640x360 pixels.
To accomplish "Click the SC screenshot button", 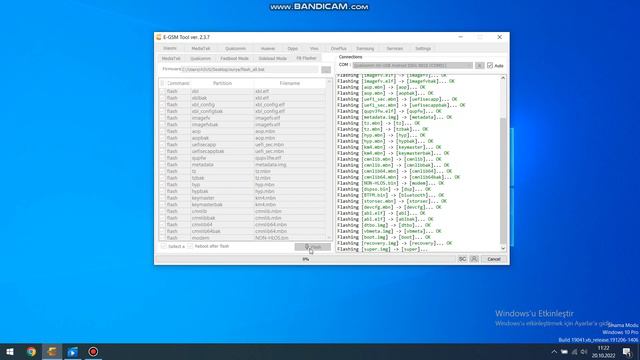I will click(462, 259).
